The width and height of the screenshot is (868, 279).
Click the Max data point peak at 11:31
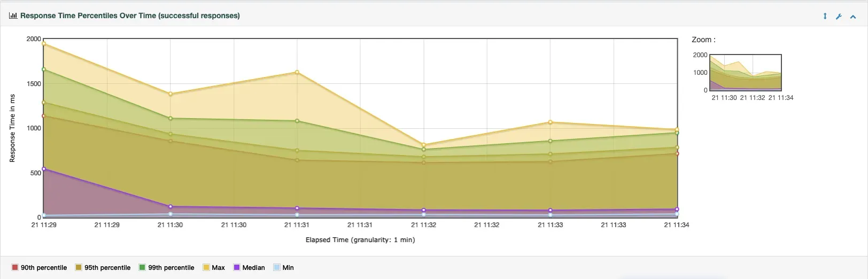click(x=297, y=72)
